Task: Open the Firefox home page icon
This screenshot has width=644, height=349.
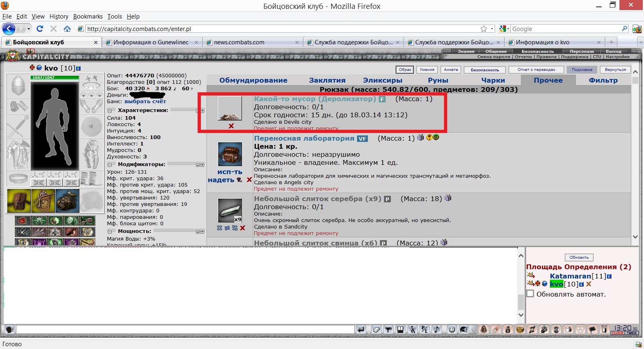Action: (67, 29)
